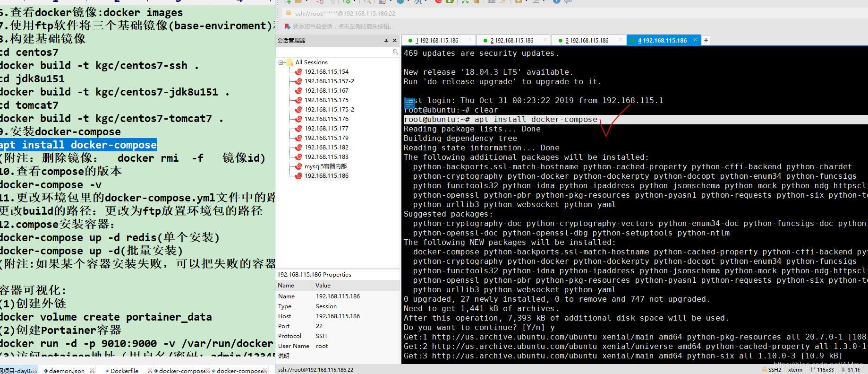Close the Dockerfile editor tab
The width and height of the screenshot is (868, 374).
coord(150,371)
